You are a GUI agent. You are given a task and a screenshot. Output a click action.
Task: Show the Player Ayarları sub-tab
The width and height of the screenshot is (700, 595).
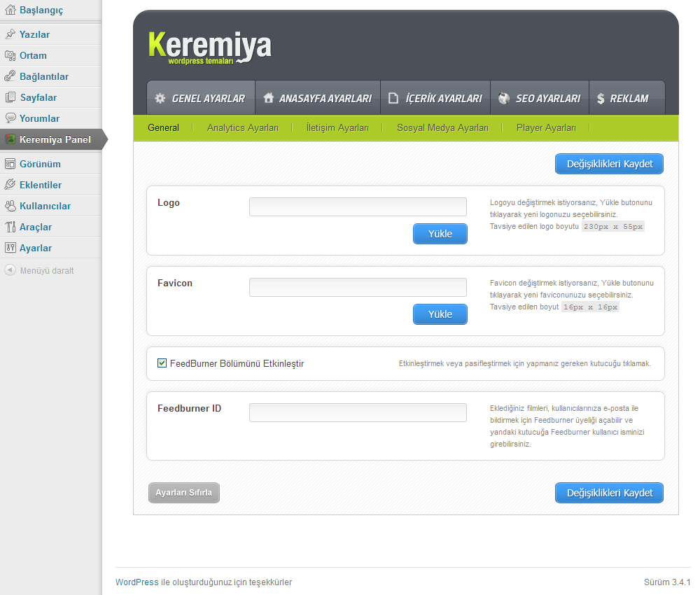546,127
